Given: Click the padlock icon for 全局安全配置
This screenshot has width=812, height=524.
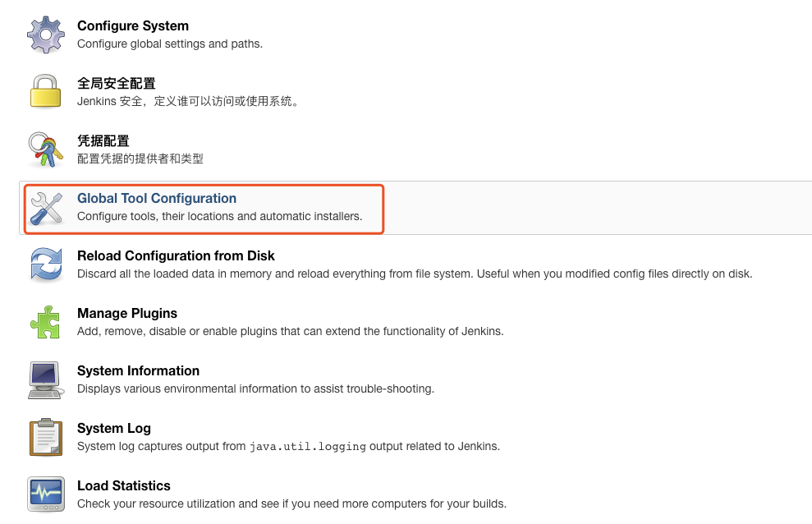Looking at the screenshot, I should (45, 92).
